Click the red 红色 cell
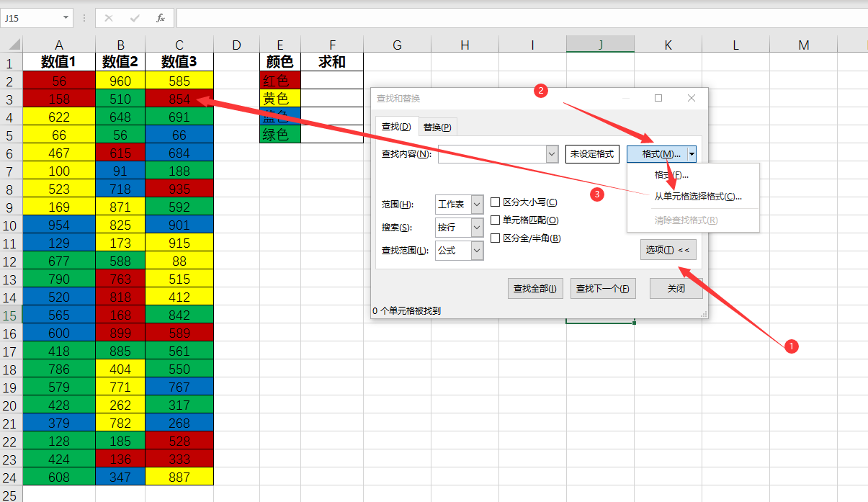This screenshot has width=868, height=502. [x=280, y=80]
